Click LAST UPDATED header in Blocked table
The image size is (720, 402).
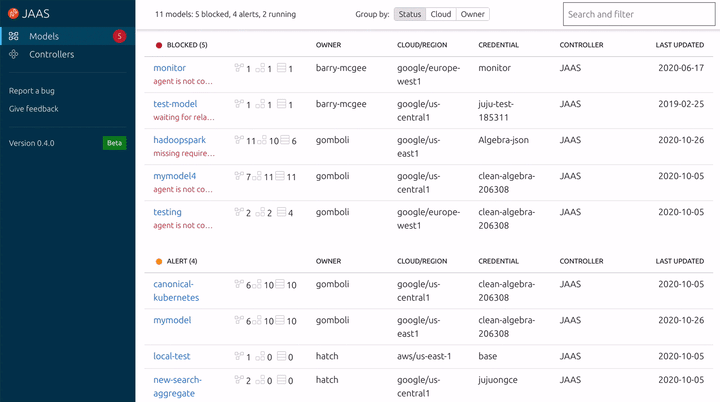pos(680,45)
